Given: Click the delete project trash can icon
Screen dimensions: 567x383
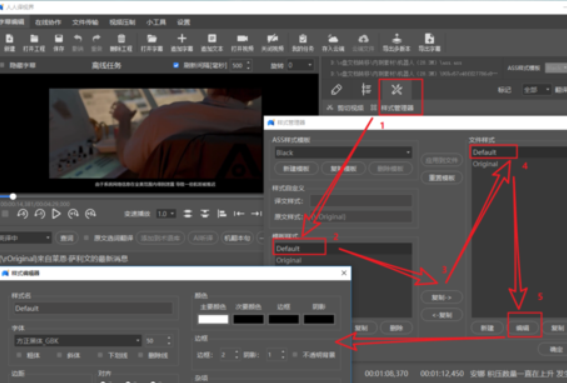Looking at the screenshot, I should [x=121, y=39].
